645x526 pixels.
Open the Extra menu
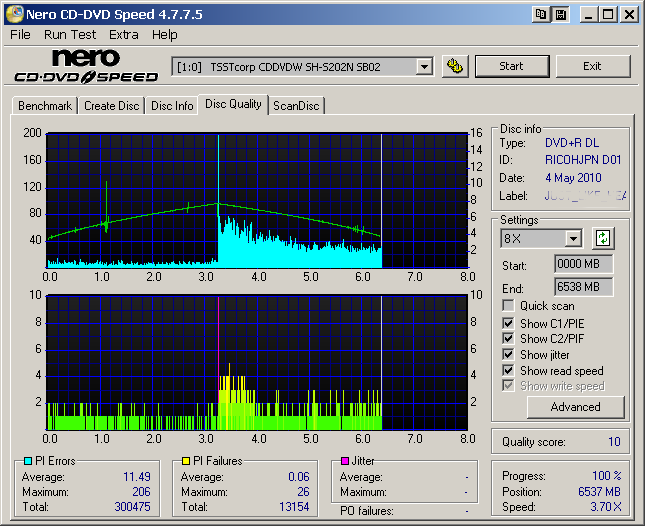click(x=124, y=34)
